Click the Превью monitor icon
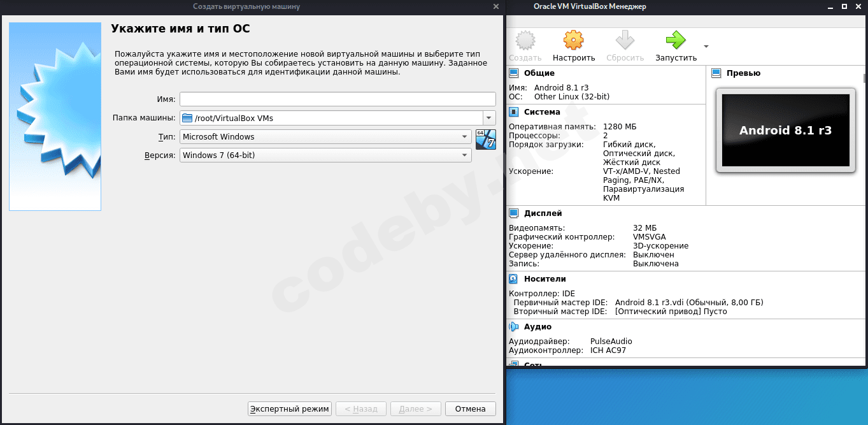The height and width of the screenshot is (425, 868). pos(716,73)
